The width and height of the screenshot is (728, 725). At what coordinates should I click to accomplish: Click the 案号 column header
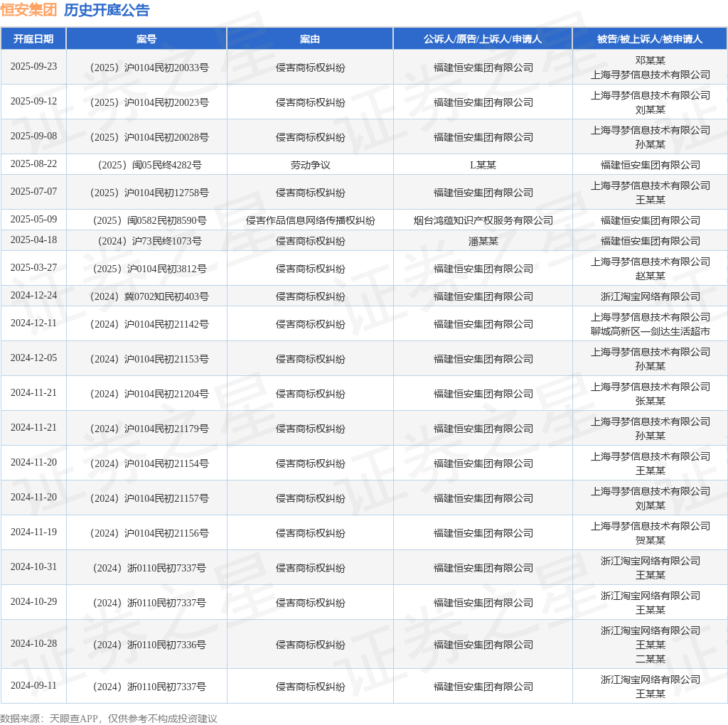[146, 39]
